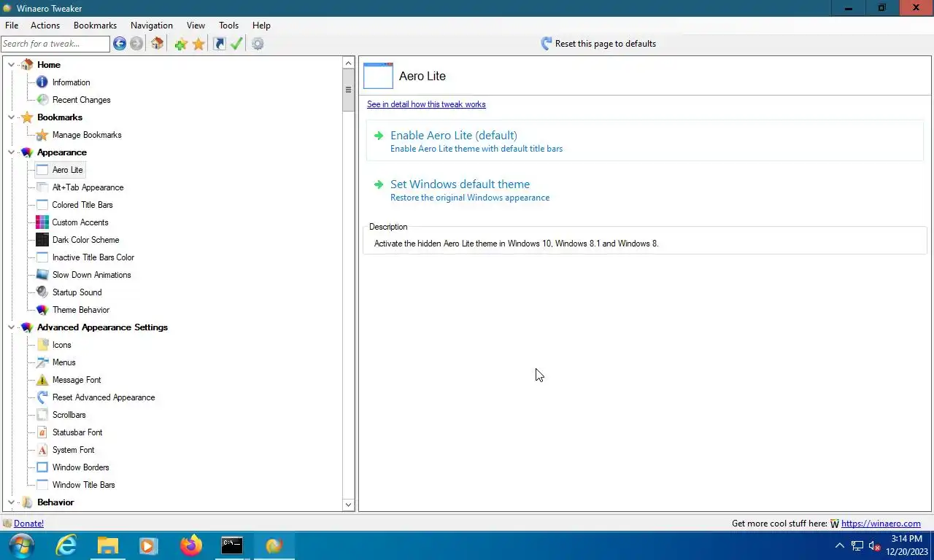This screenshot has height=560, width=934.
Task: Click the blue Back navigation arrow
Action: [x=120, y=44]
